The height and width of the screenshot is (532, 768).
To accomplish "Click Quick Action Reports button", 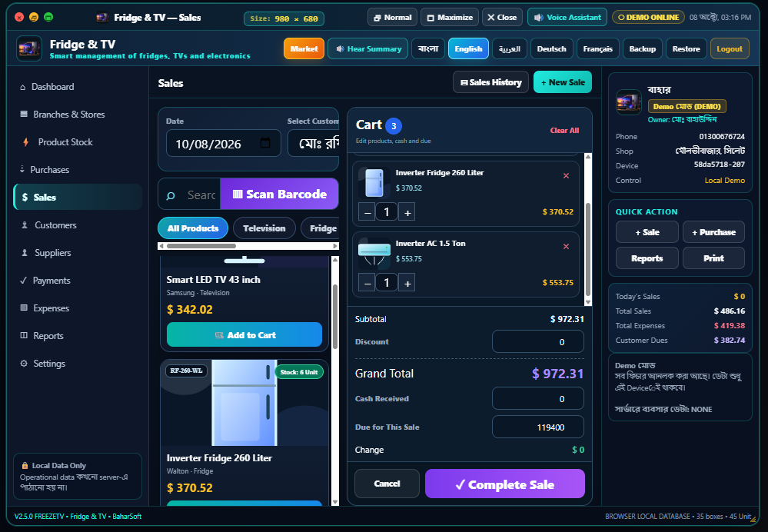I will pos(647,258).
